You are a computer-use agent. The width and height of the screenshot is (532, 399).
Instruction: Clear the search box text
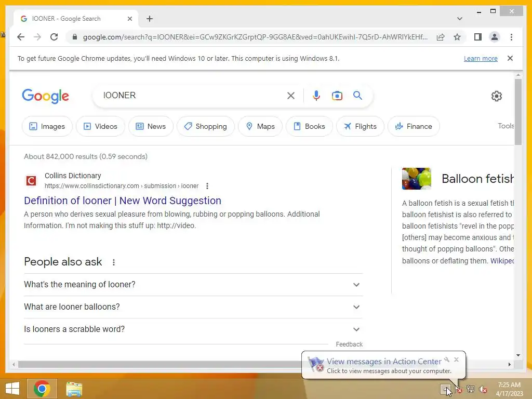point(291,96)
